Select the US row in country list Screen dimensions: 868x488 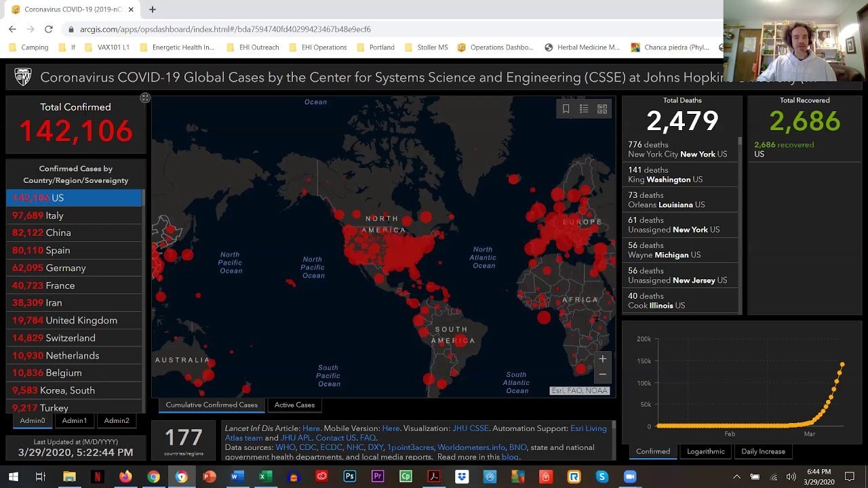[75, 198]
